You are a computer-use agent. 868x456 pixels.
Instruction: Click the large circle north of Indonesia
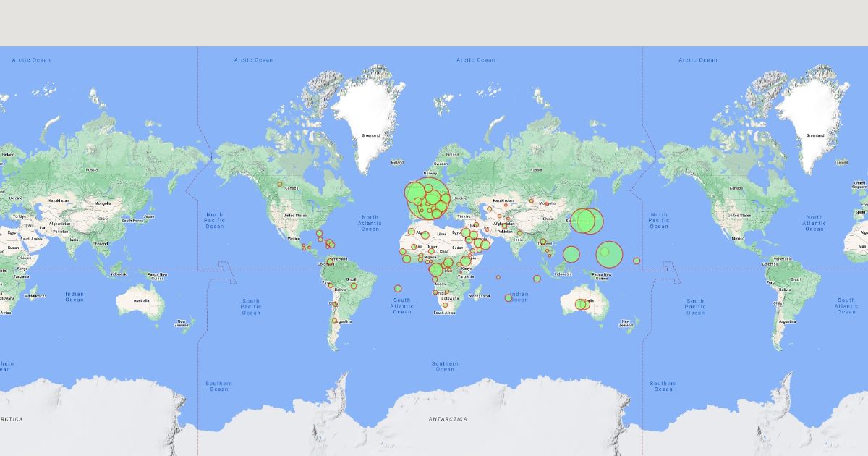pyautogui.click(x=571, y=254)
